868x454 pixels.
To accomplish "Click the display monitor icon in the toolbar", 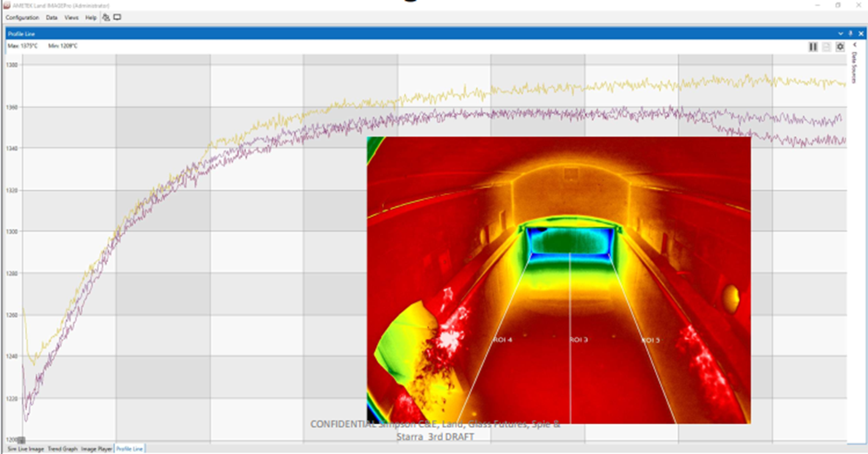I will click(x=117, y=17).
